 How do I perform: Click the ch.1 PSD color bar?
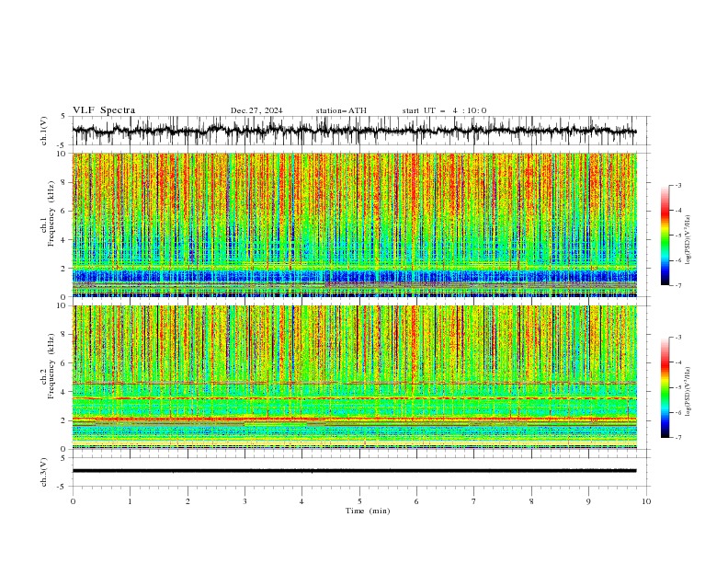665,236
